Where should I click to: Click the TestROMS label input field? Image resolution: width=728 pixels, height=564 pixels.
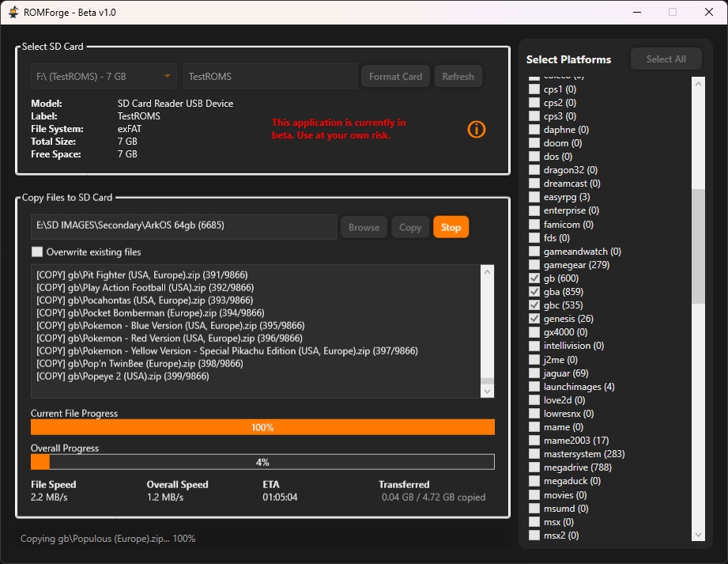pyautogui.click(x=270, y=77)
